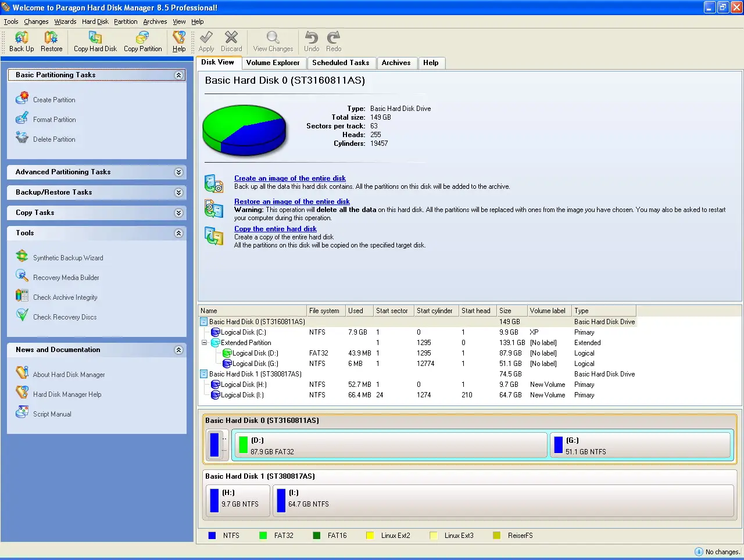
Task: Click the Check Archive Integrity icon
Action: click(x=22, y=296)
